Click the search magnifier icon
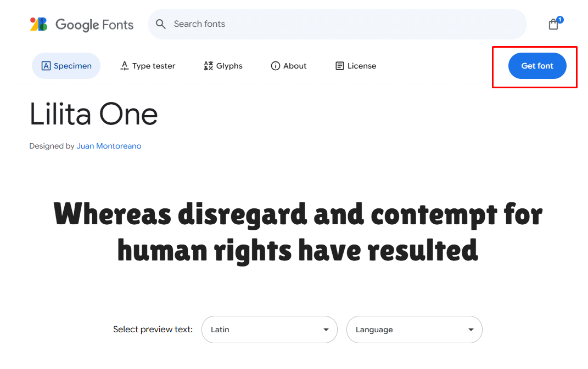 (160, 24)
